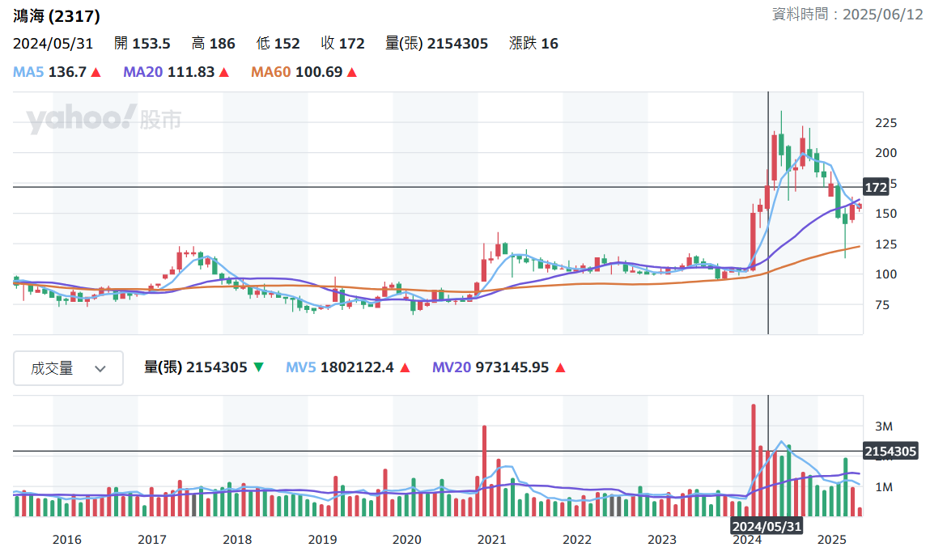The image size is (930, 560).
Task: Click the red triangle beside MV5 1802122.4
Action: coord(405,367)
